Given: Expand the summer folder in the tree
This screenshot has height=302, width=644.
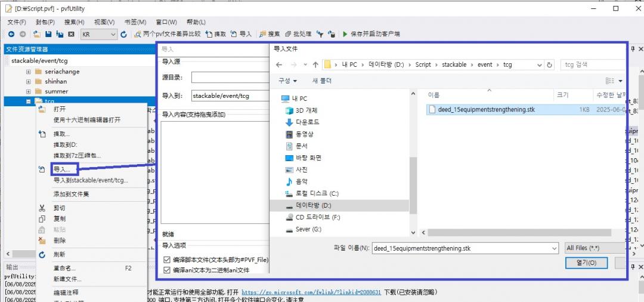Looking at the screenshot, I should coord(28,91).
